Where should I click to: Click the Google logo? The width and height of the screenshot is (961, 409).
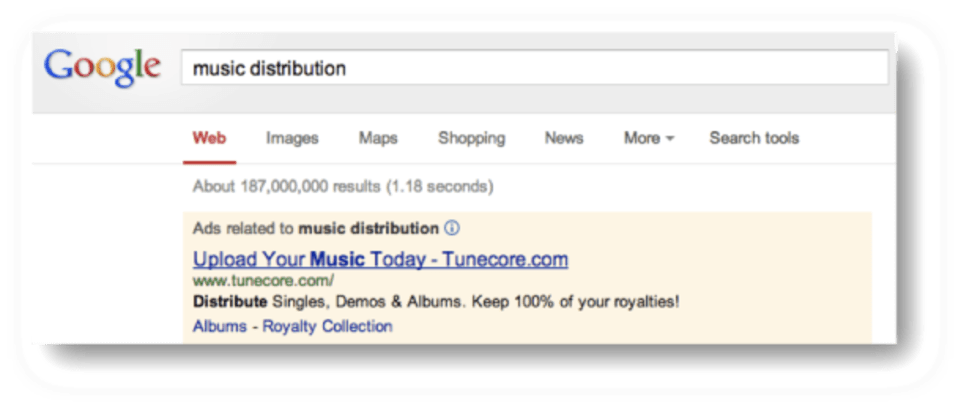point(102,68)
